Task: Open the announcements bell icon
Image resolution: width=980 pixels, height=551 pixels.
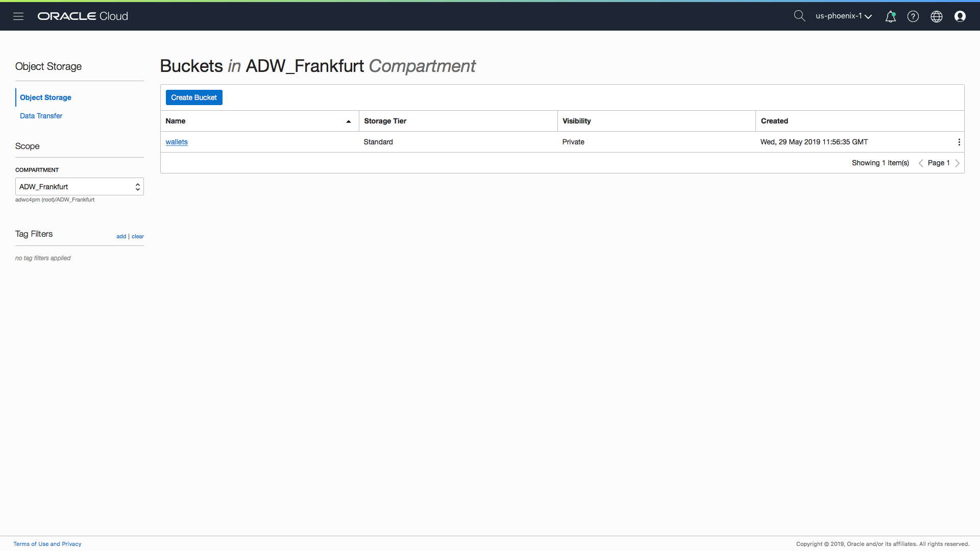Action: [x=890, y=16]
